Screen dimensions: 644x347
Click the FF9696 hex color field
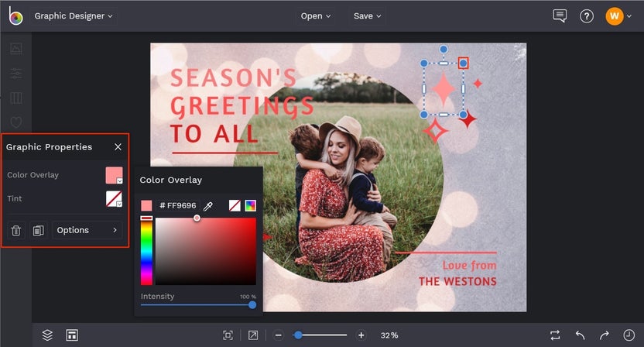pyautogui.click(x=177, y=205)
